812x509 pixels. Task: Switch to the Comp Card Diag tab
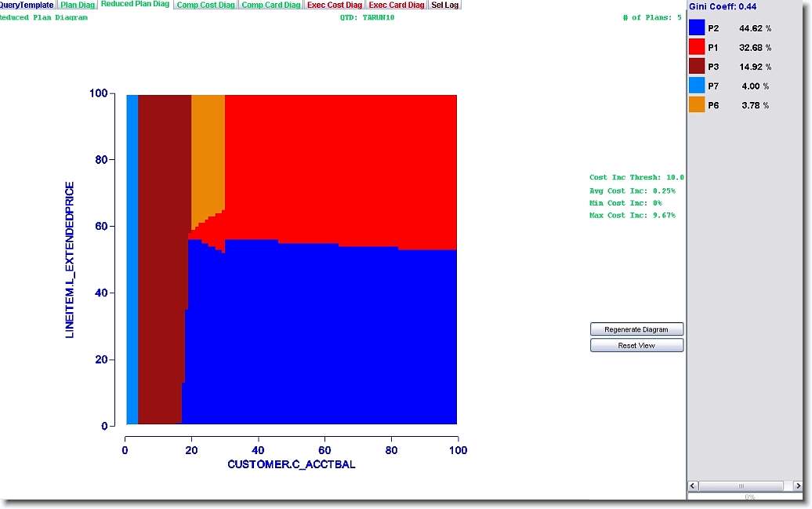point(270,5)
